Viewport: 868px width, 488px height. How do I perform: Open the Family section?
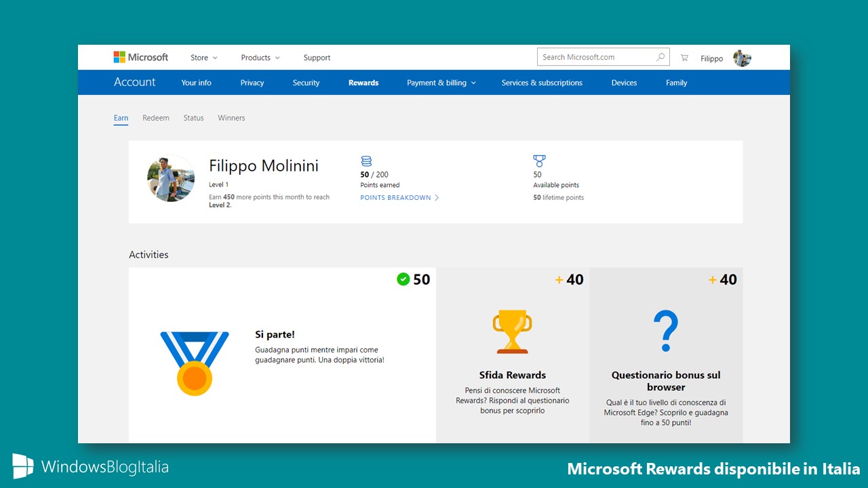tap(677, 83)
